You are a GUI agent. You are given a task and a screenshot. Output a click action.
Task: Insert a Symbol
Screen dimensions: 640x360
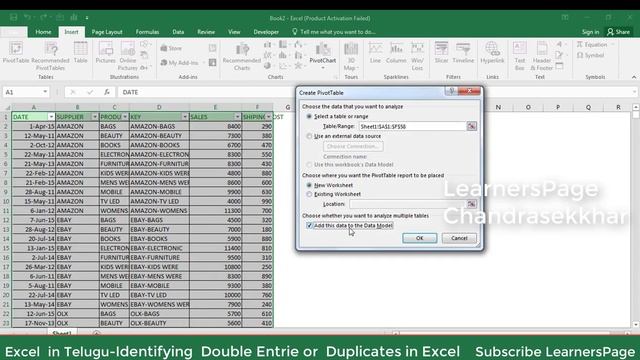[x=591, y=55]
